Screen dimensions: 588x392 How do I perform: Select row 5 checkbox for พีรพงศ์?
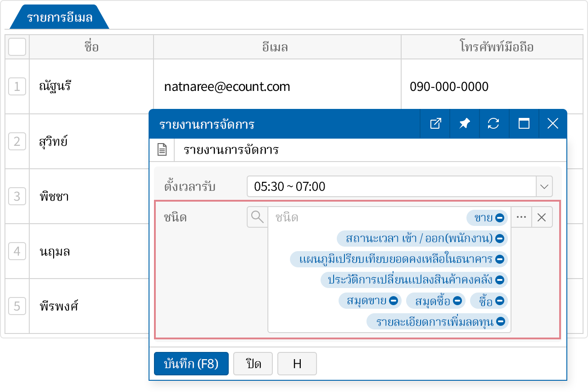(17, 306)
